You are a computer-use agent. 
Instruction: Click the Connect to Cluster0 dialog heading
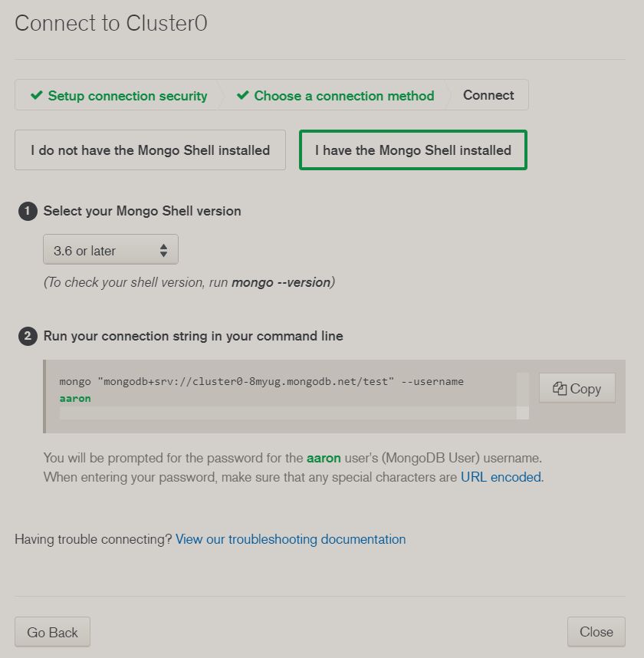point(111,23)
